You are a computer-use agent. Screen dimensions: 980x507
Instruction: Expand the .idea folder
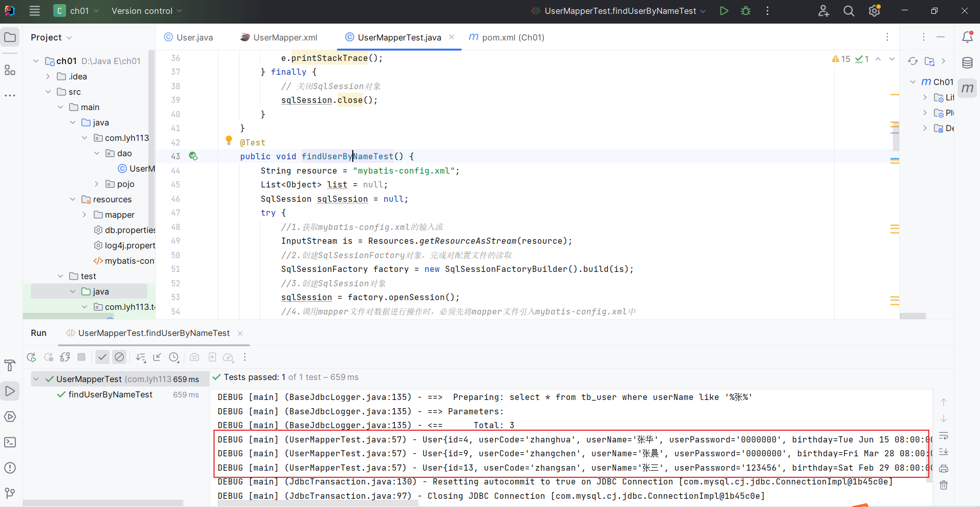(x=48, y=76)
